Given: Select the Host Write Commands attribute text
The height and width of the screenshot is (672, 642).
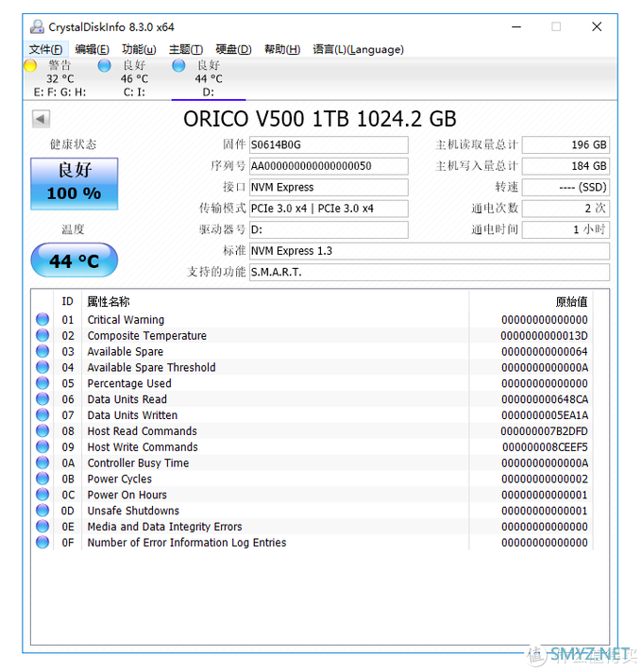Looking at the screenshot, I should pos(143,447).
